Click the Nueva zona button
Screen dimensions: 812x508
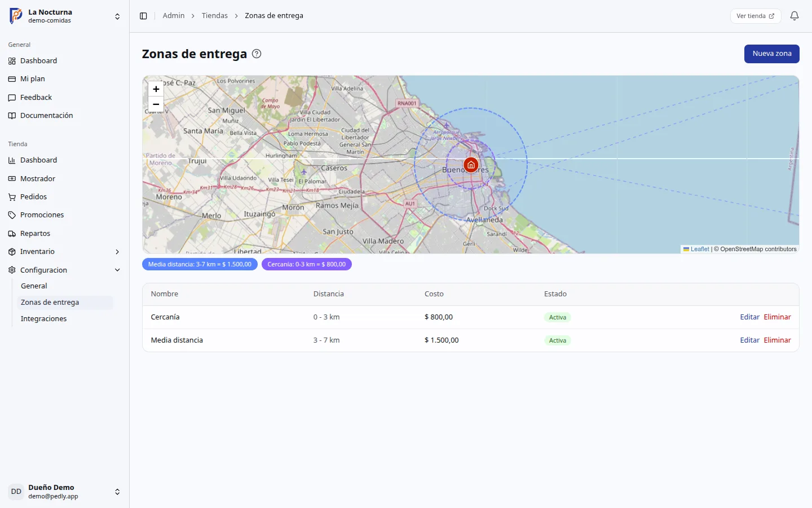[x=772, y=54]
